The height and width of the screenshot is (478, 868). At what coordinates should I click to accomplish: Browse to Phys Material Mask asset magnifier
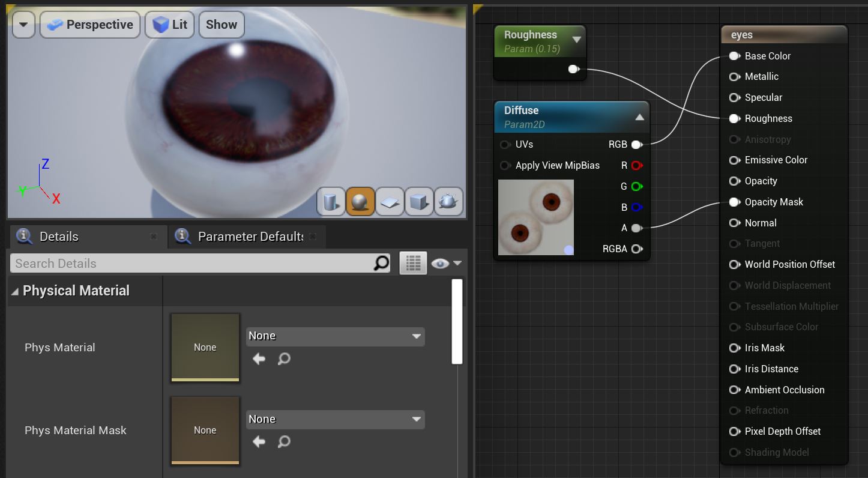pos(284,441)
